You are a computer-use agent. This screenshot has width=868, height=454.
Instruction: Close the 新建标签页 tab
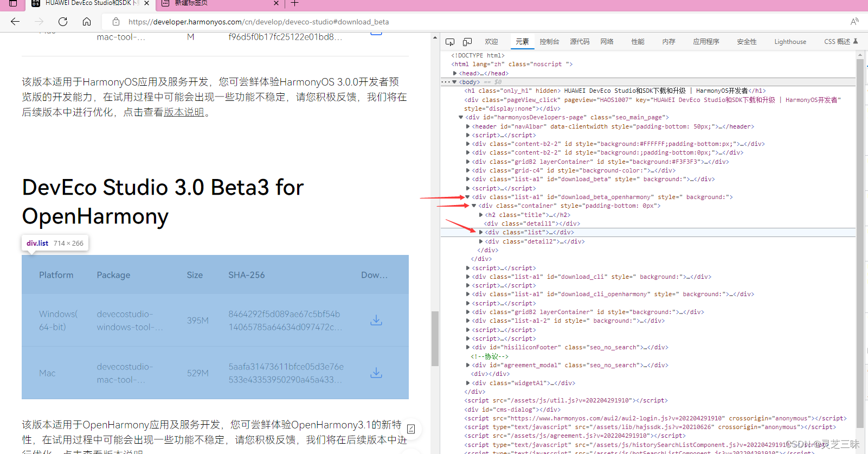pyautogui.click(x=276, y=3)
